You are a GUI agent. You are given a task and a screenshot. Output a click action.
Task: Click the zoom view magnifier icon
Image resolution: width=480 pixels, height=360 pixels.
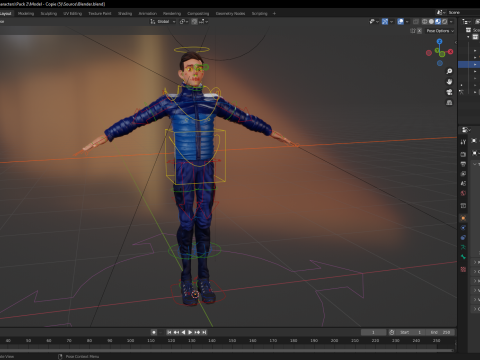449,71
